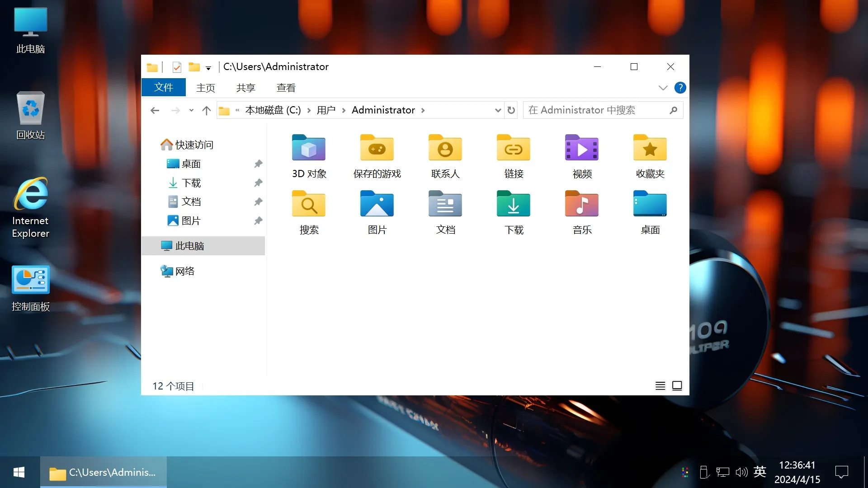Viewport: 868px width, 488px height.
Task: Expand the address bar dropdown
Action: click(x=497, y=110)
